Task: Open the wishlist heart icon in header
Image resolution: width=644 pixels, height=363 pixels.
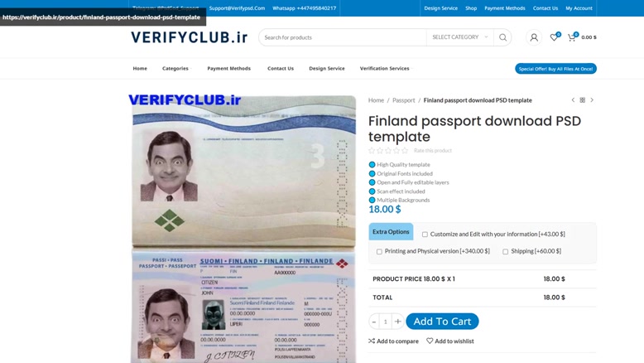Action: click(x=554, y=37)
